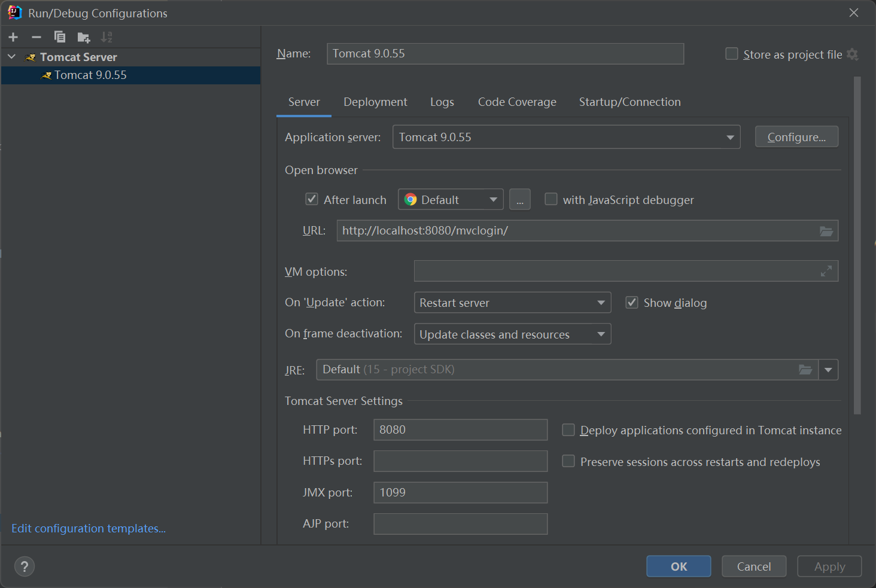Remove the selected configuration with minus icon
Screen dimensions: 876x588
[x=36, y=37]
